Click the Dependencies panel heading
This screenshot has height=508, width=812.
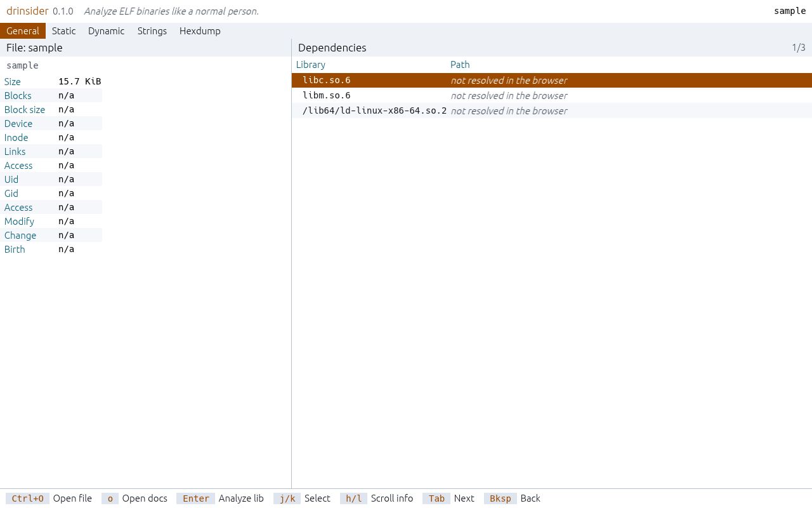(332, 48)
